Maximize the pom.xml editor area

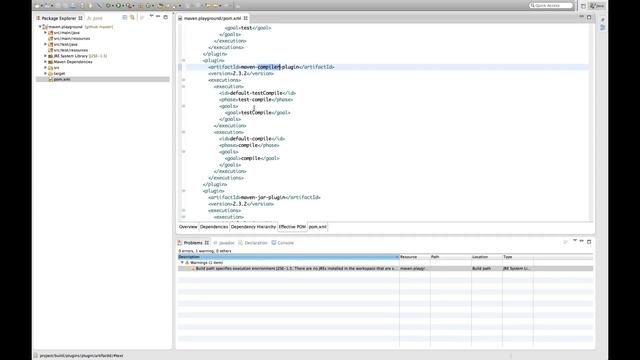pos(589,17)
